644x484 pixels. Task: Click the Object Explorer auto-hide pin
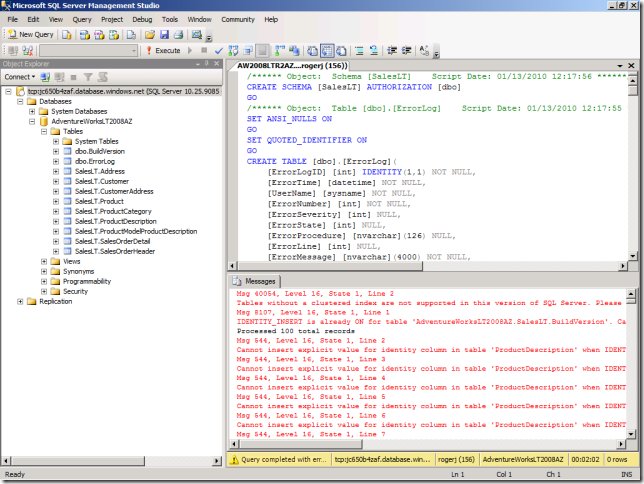point(207,64)
